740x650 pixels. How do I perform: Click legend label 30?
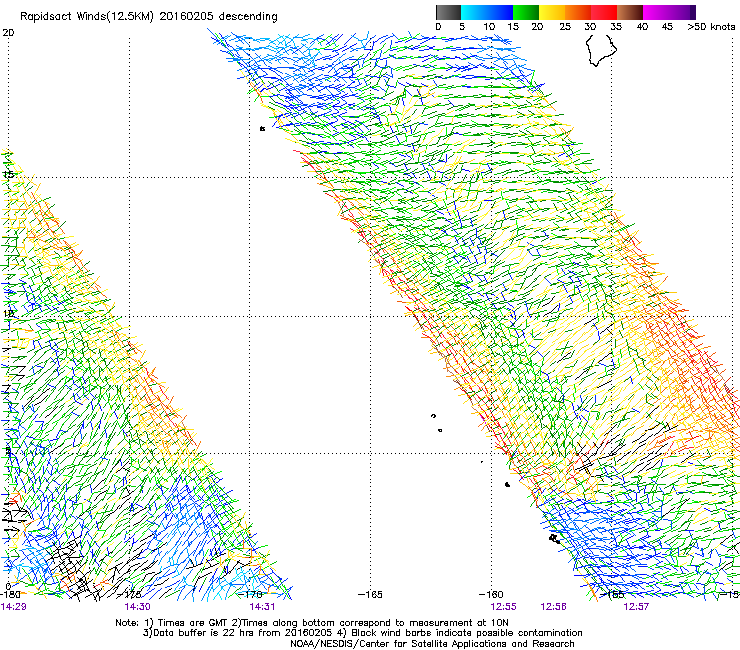590,26
